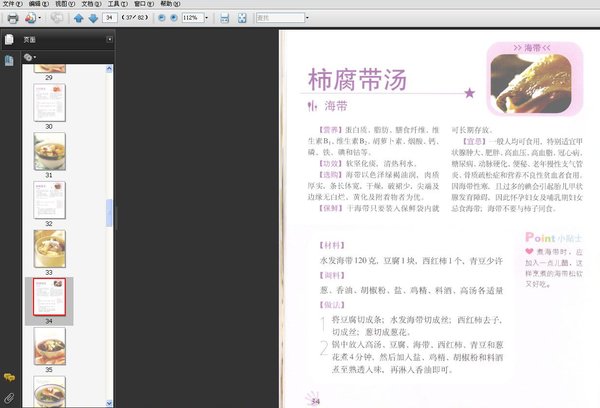Viewport: 600px width, 408px height.
Task: Click the Print icon in toolbar
Action: tap(13, 18)
